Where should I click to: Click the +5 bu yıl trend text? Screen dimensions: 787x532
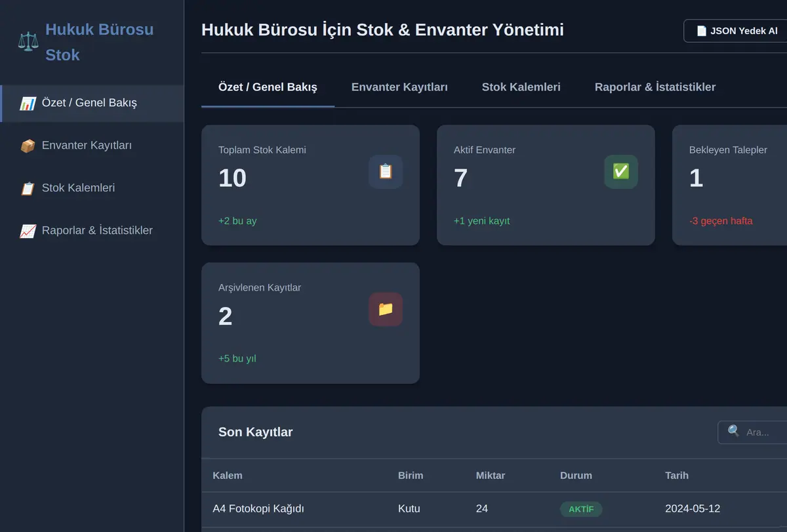coord(237,359)
